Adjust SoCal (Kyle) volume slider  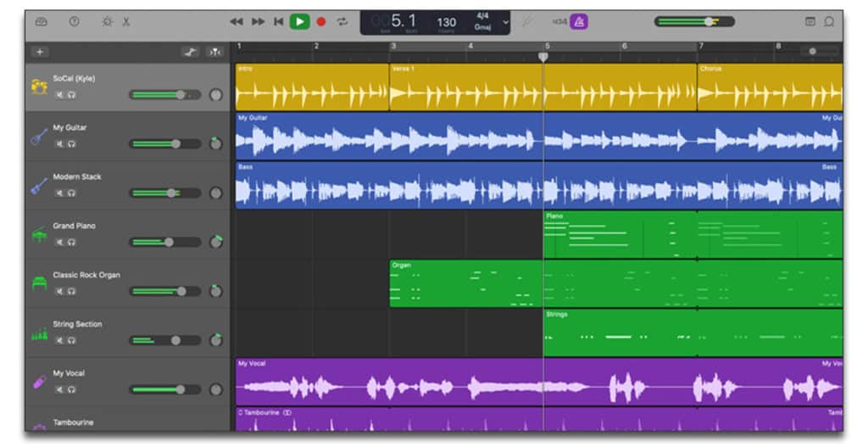[165, 95]
